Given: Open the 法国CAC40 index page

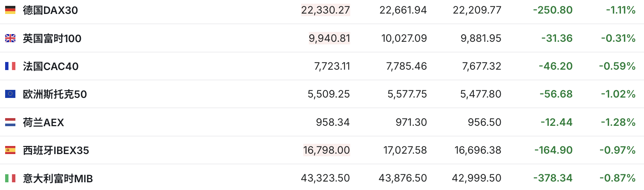Looking at the screenshot, I should tap(51, 66).
